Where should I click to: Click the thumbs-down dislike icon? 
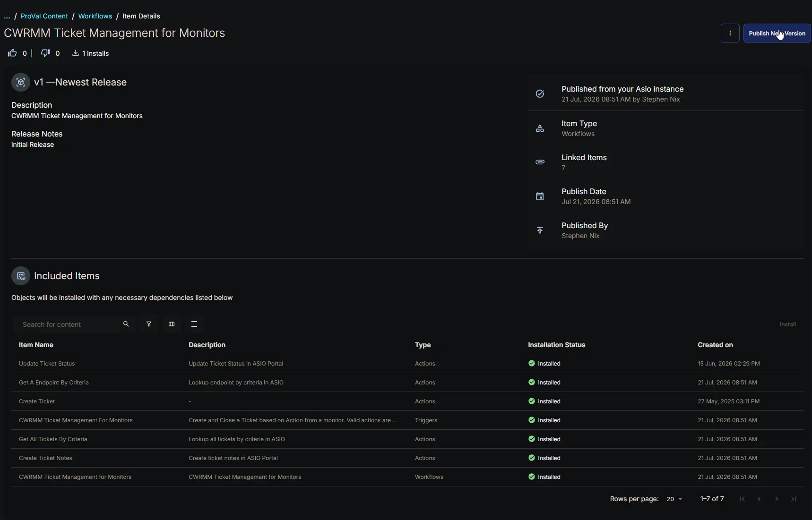45,53
